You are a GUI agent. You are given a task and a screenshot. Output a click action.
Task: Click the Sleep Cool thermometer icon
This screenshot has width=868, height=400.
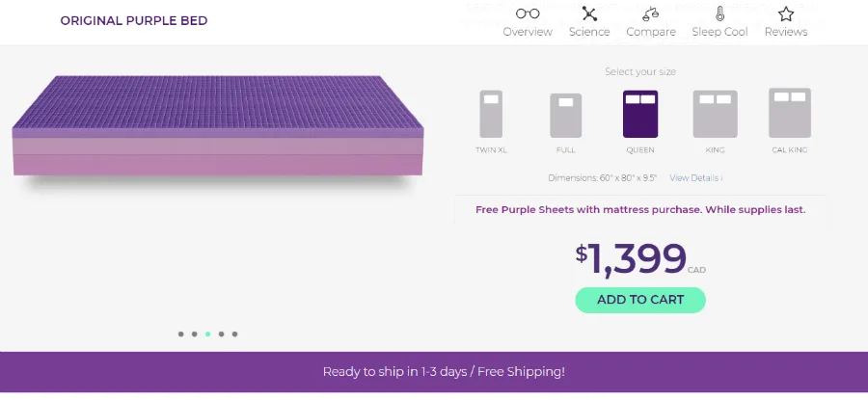pos(719,13)
